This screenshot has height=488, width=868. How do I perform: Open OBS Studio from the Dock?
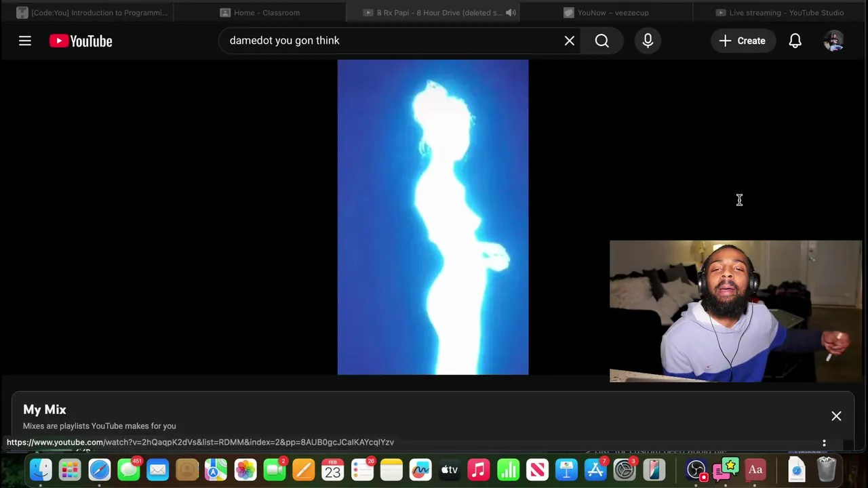click(x=696, y=470)
